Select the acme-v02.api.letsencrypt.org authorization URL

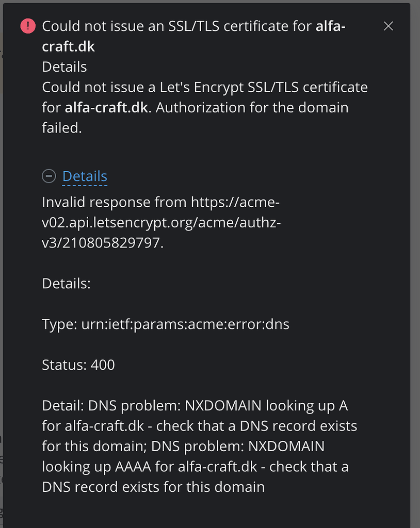pyautogui.click(x=160, y=222)
